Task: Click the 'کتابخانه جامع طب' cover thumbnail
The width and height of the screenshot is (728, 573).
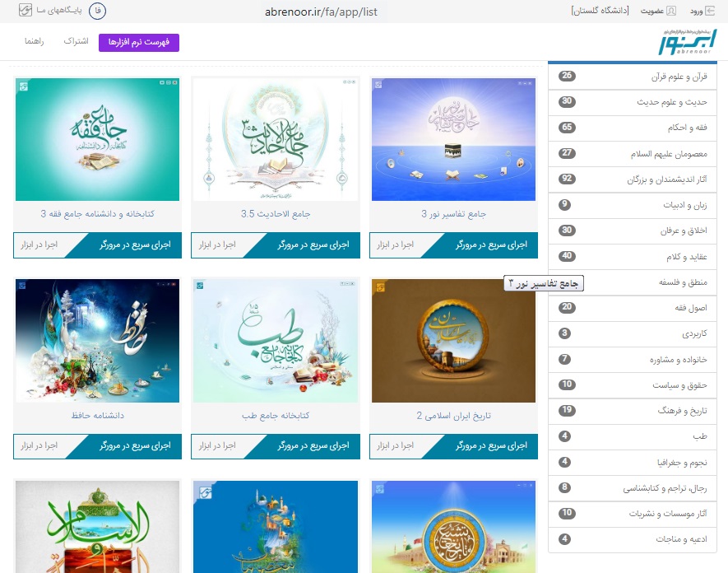Action: click(x=276, y=341)
